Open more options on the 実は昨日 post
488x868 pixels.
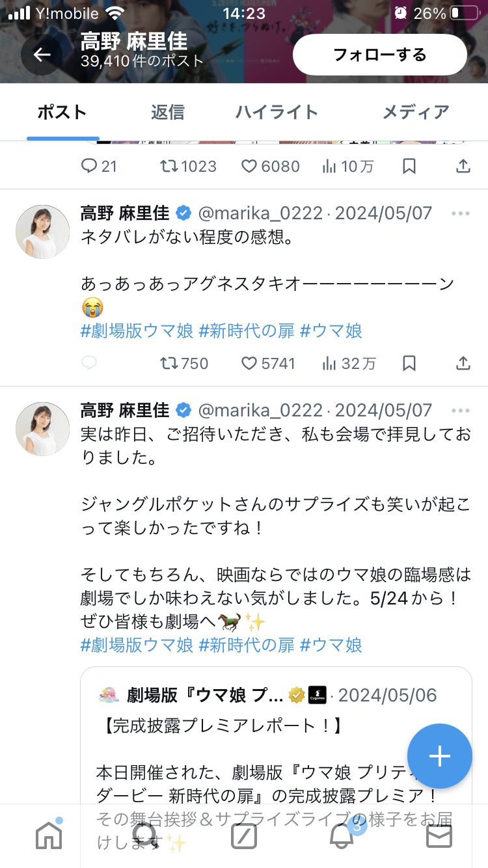click(x=460, y=411)
